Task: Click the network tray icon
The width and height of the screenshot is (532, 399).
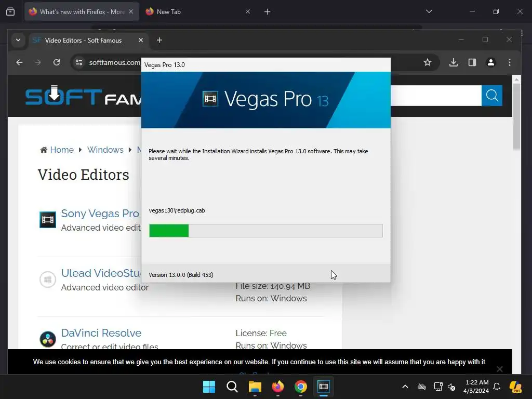Action: coord(437,387)
